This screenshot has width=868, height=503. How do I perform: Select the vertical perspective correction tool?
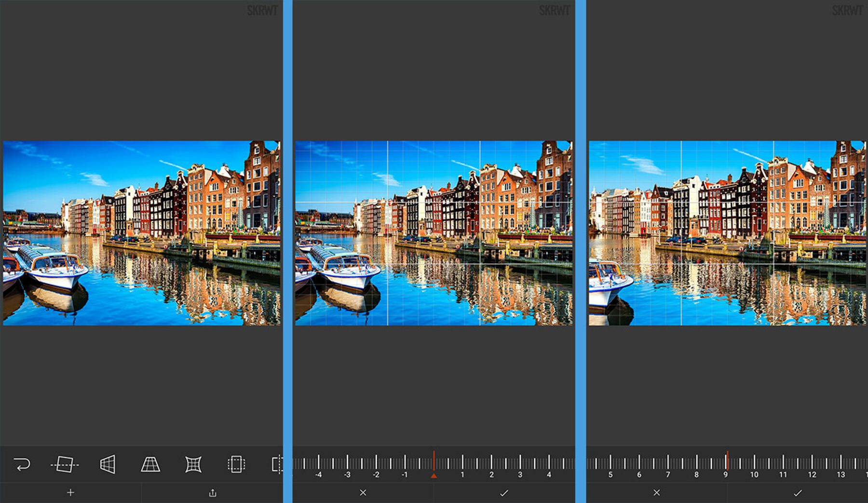click(151, 464)
